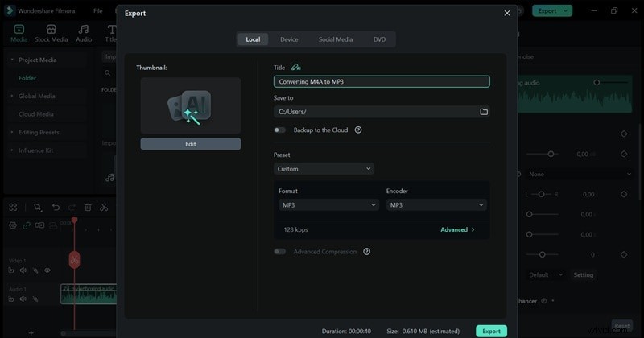Switch to the Social Media tab
This screenshot has height=338, width=644.
coord(335,39)
